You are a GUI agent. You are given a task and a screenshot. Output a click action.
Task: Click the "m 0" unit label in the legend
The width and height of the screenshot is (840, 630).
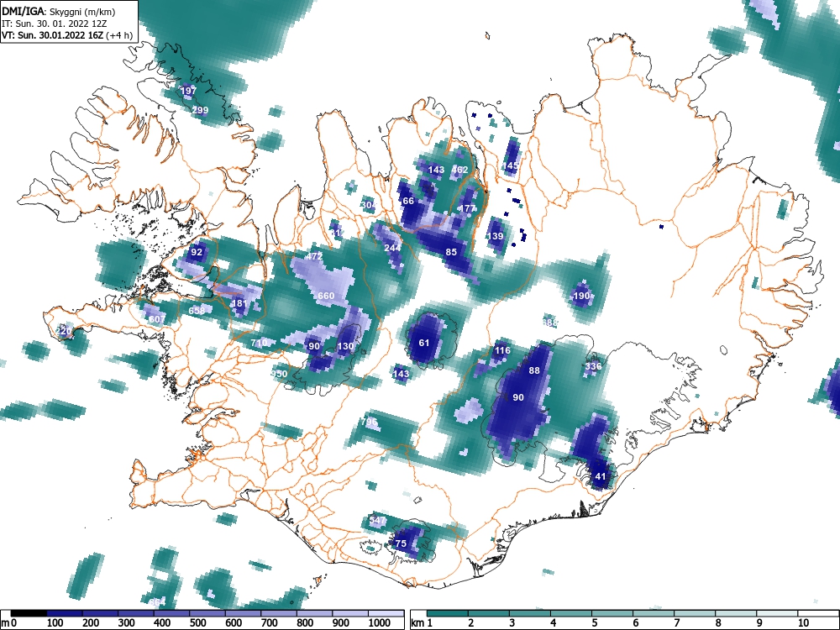(9, 623)
